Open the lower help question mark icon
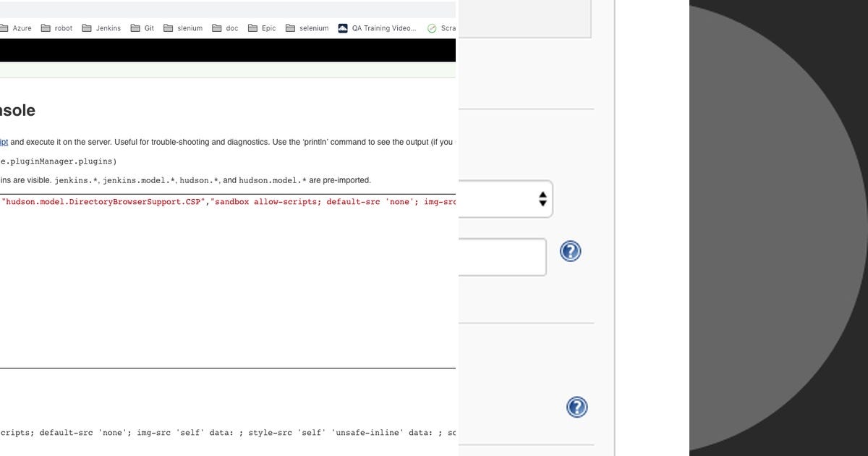The width and height of the screenshot is (868, 456). [x=576, y=407]
